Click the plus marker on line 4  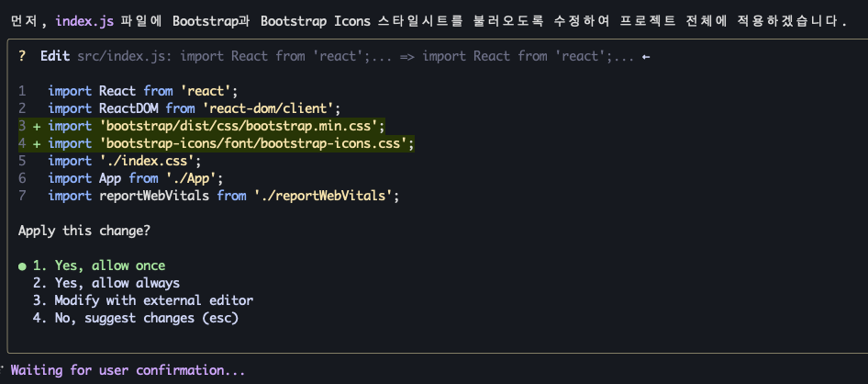point(37,144)
